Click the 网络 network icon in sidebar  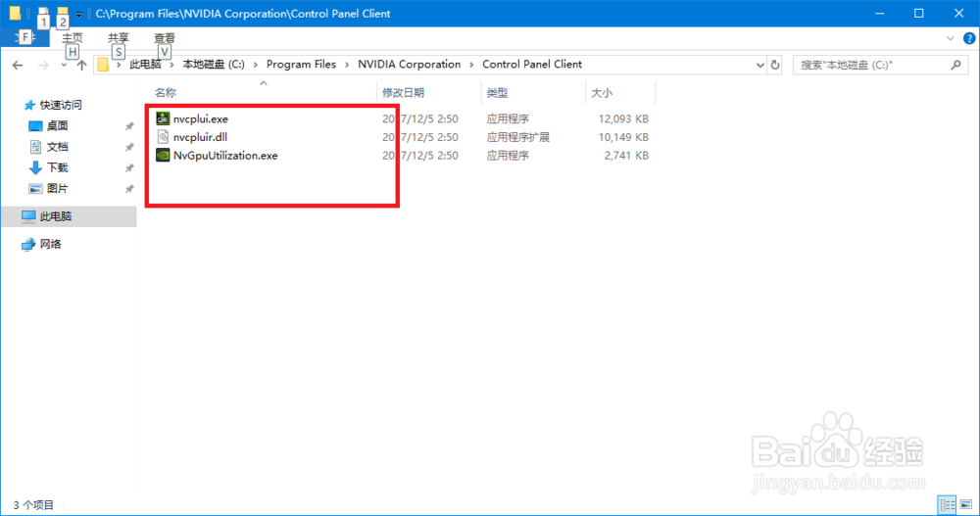coord(28,244)
